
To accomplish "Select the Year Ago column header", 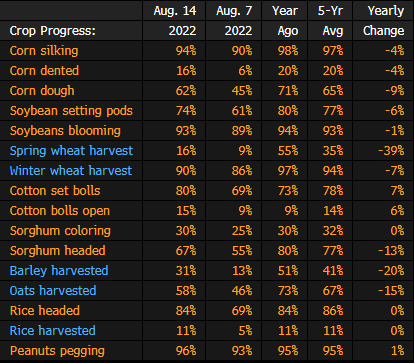I will click(285, 21).
